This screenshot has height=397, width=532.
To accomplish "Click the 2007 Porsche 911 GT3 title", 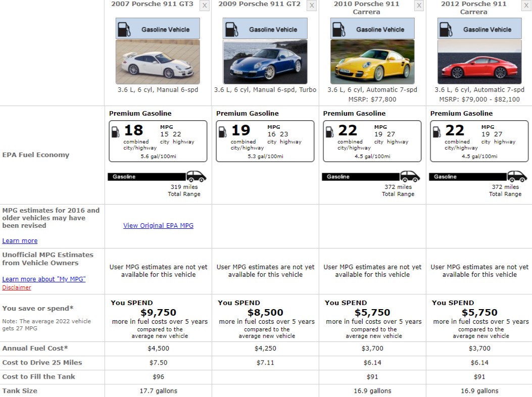I will [153, 4].
